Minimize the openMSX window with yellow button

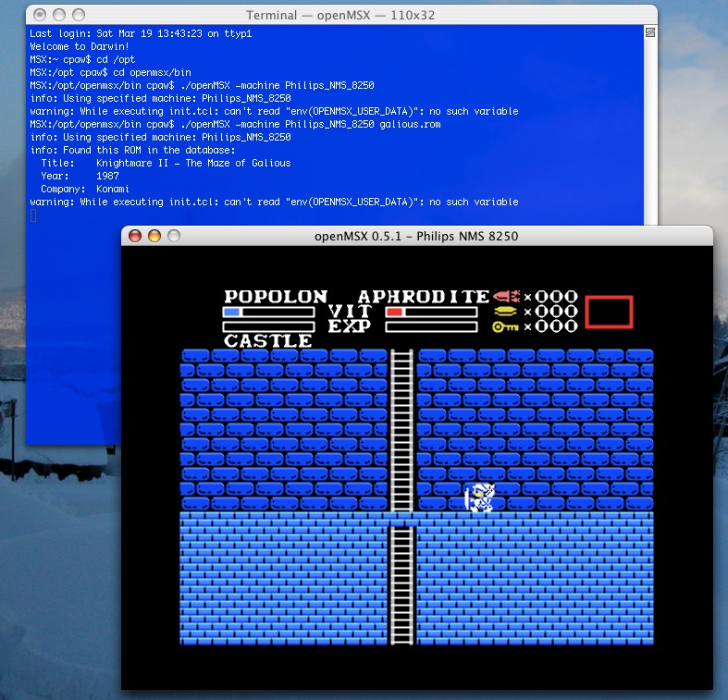tap(154, 236)
